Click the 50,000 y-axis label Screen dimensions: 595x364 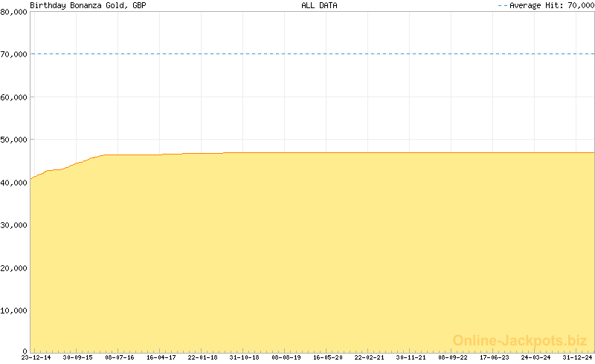pos(13,140)
